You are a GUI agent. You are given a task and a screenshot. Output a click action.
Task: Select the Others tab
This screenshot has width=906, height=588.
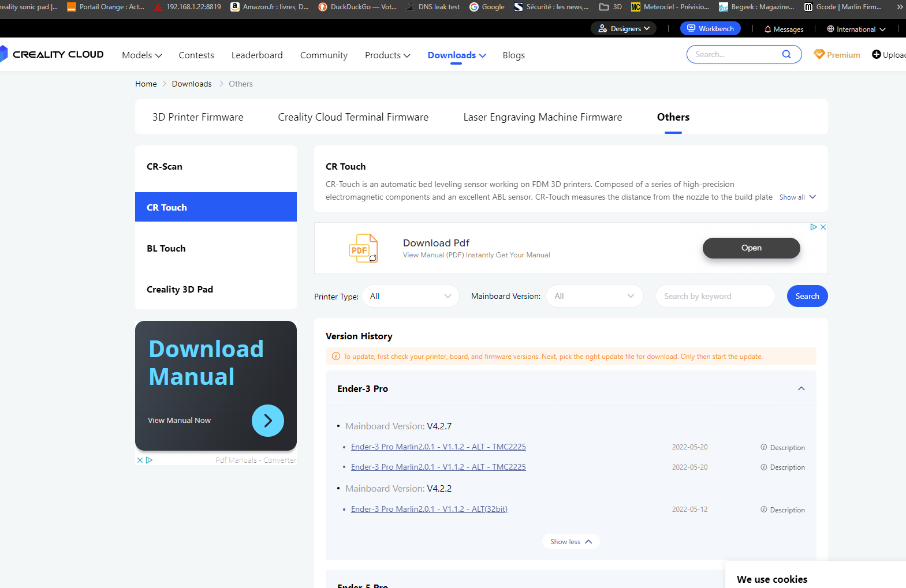(x=673, y=117)
